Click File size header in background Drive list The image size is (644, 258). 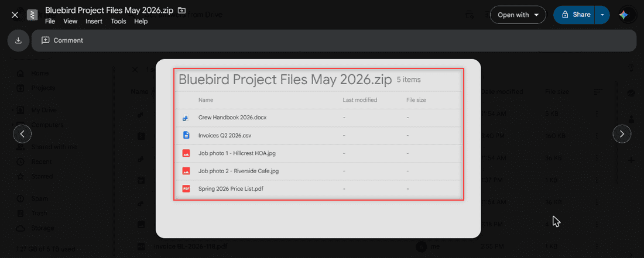557,91
